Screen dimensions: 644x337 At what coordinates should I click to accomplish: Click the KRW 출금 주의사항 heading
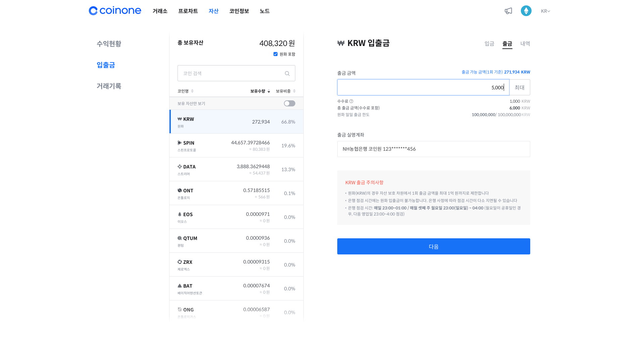pos(364,183)
